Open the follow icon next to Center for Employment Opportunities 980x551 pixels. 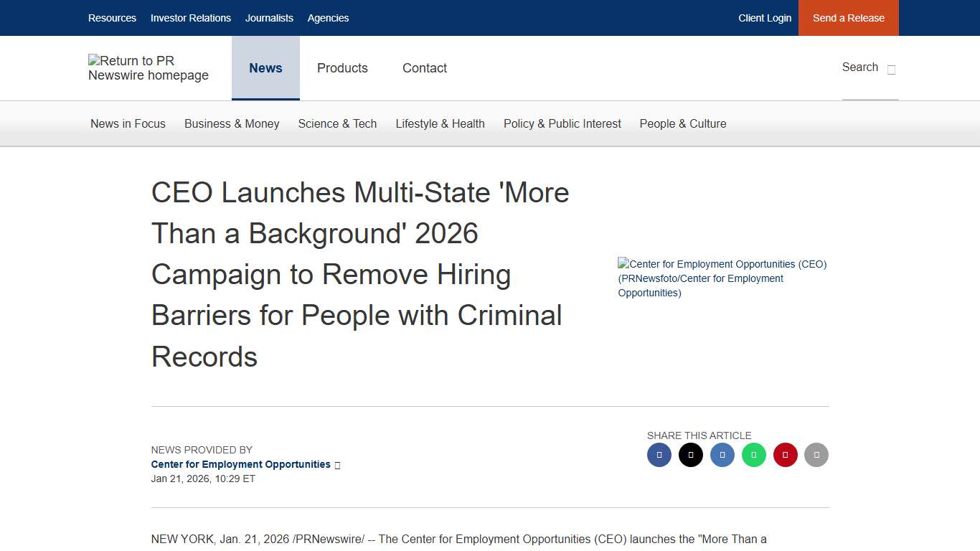pos(337,464)
